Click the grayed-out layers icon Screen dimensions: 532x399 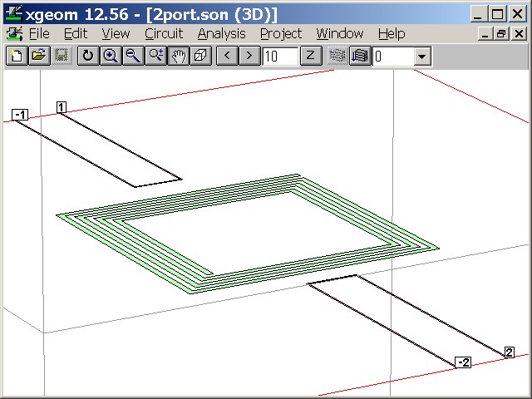point(337,56)
